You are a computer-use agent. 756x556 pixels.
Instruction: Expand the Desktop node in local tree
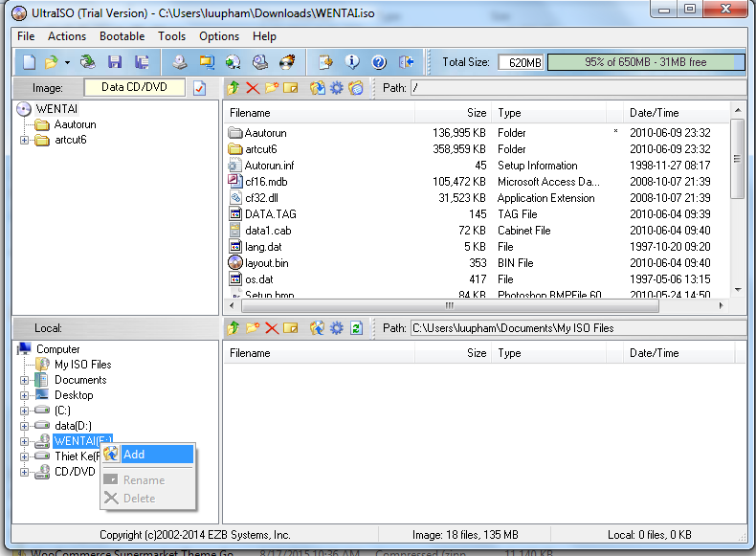pos(24,396)
